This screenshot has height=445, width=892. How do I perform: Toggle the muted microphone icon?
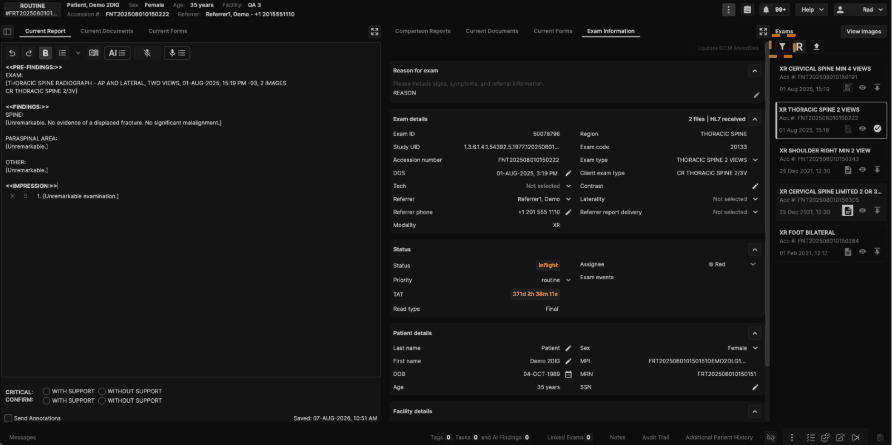click(147, 53)
